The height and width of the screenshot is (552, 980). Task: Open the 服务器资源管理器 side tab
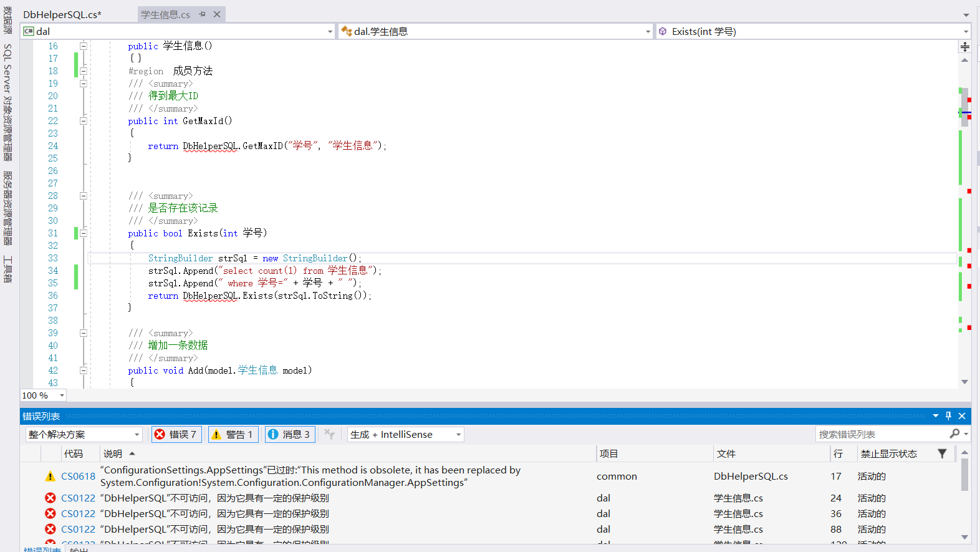click(7, 208)
